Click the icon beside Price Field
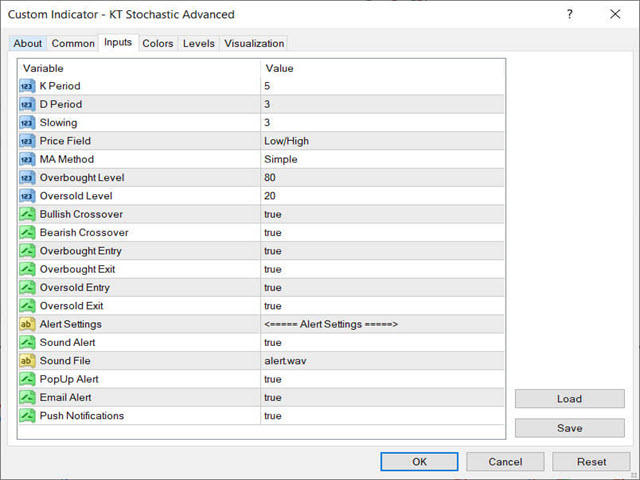The image size is (640, 480). coord(27,141)
